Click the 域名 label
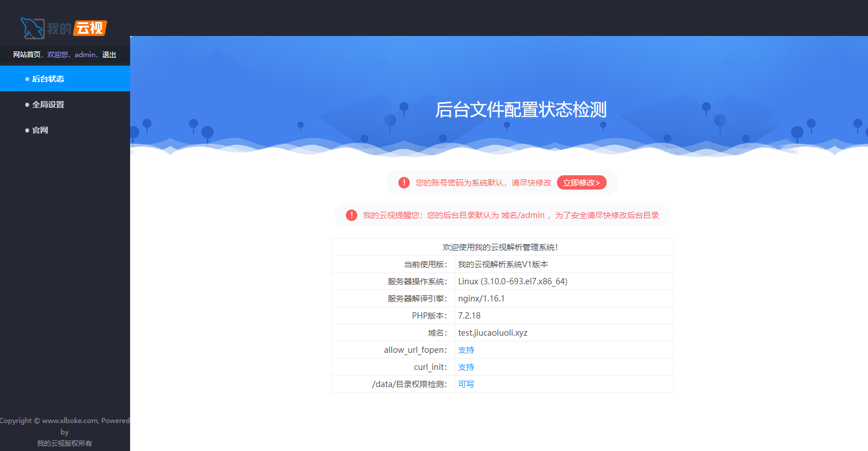 (438, 333)
